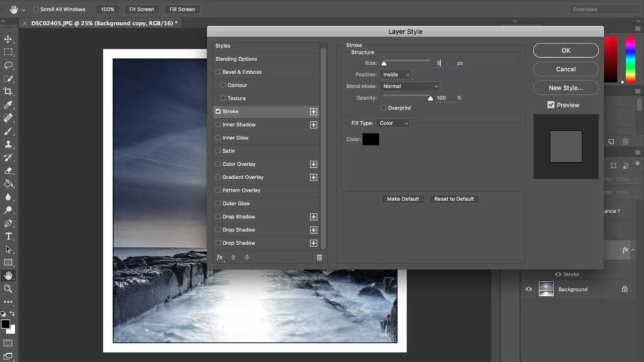The height and width of the screenshot is (362, 644).
Task: Click the move effect down arrow
Action: (247, 257)
